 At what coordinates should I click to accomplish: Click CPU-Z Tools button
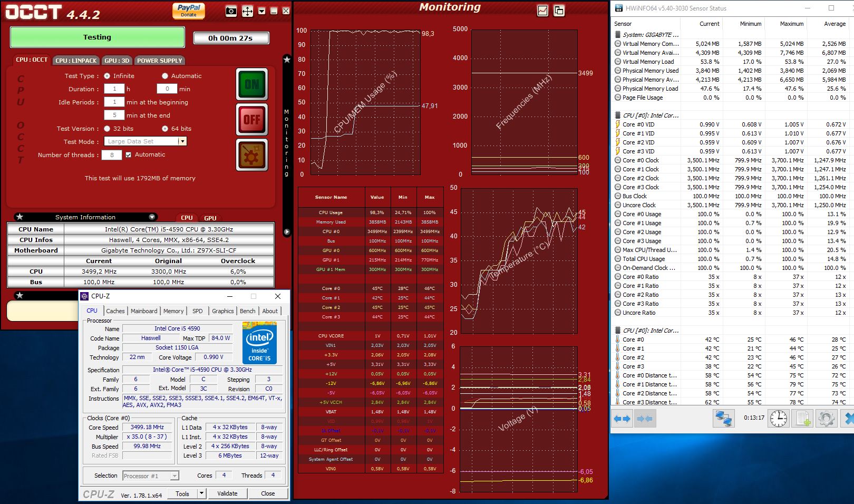182,493
